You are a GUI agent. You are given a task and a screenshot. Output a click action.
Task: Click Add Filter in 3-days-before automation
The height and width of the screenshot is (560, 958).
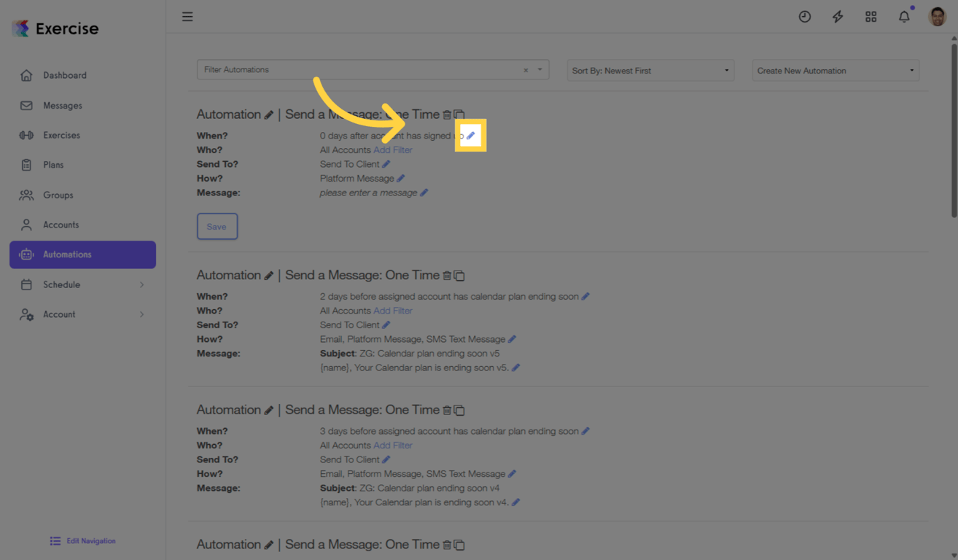pos(393,446)
